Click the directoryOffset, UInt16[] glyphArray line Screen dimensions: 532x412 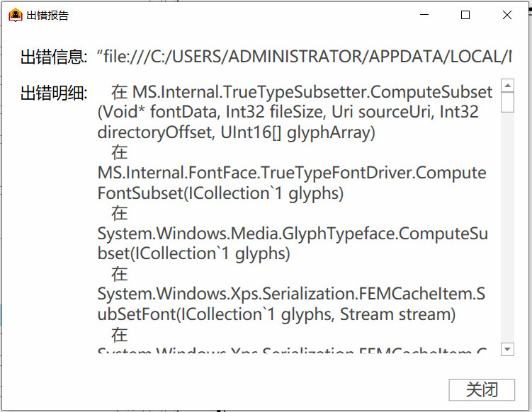[x=236, y=132]
